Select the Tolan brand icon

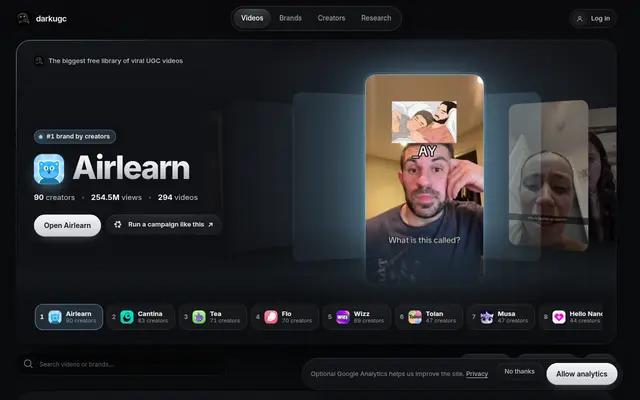pos(415,317)
